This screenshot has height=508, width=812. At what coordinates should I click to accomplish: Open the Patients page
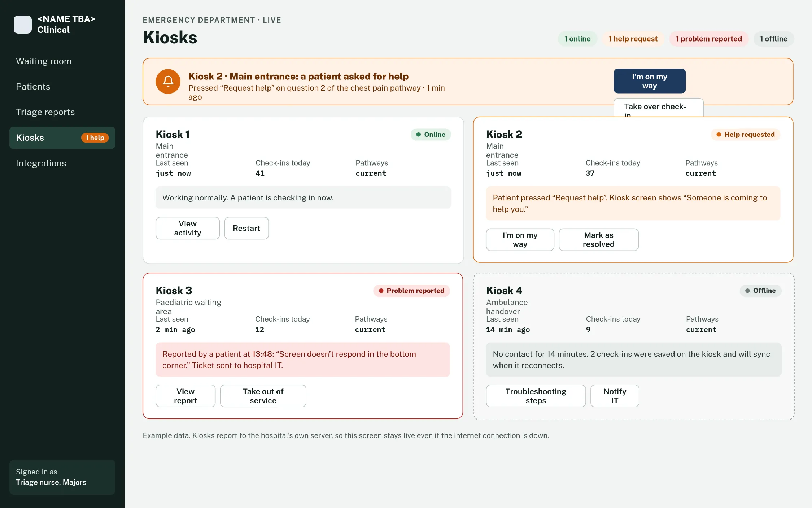click(x=62, y=87)
